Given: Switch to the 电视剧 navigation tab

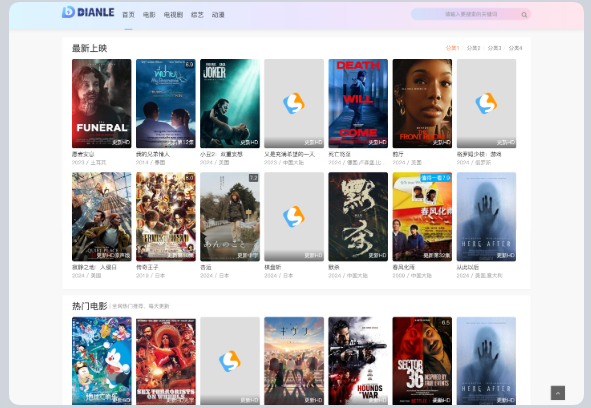Looking at the screenshot, I should [173, 15].
